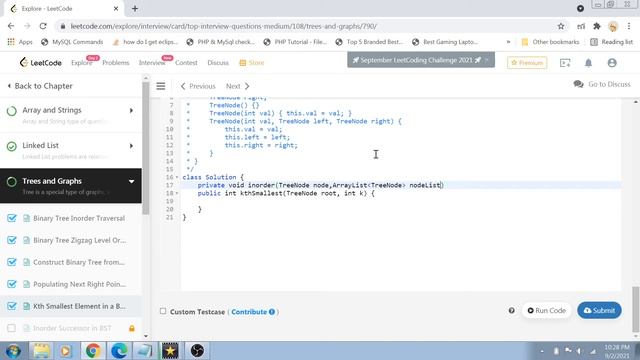The width and height of the screenshot is (640, 360).
Task: Toggle the checkbox for Populating Next Right Pointers
Action: coord(12,284)
